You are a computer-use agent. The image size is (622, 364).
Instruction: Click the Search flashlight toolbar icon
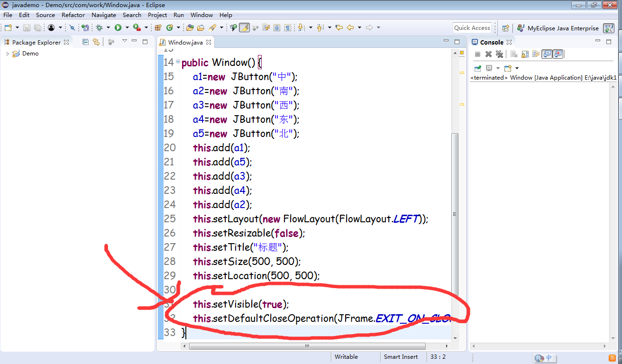pyautogui.click(x=212, y=27)
